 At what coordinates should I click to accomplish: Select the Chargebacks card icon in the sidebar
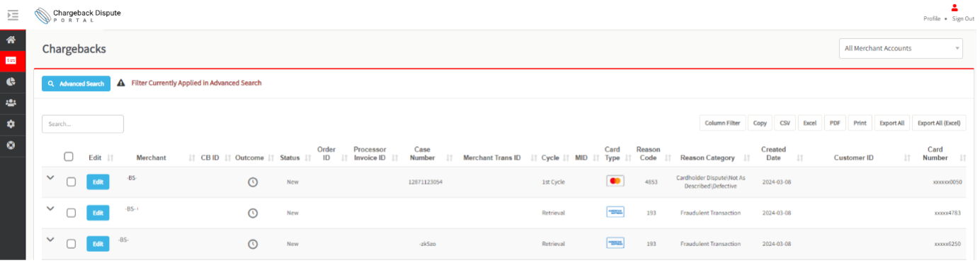(x=11, y=61)
